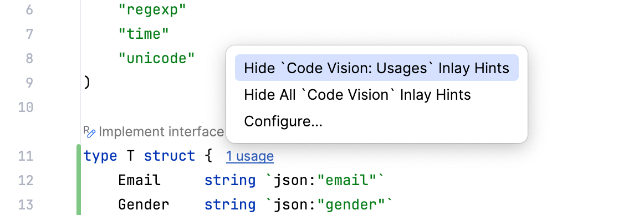Select Hide `Code Vision: Usages` Inlay Hints
Viewport: 644px width, 215px height.
click(377, 68)
